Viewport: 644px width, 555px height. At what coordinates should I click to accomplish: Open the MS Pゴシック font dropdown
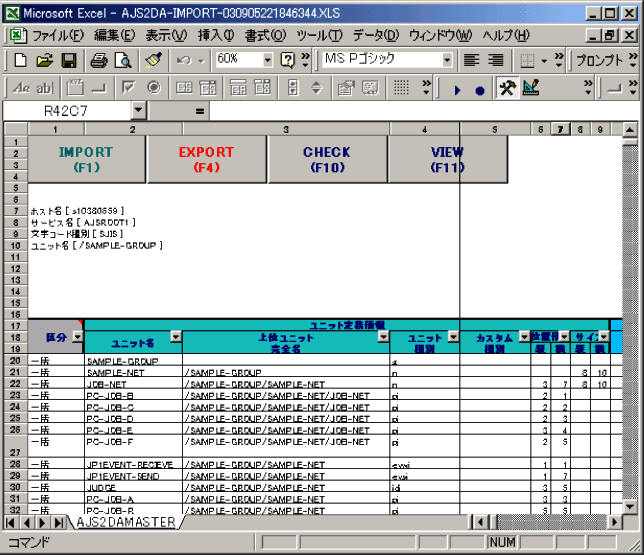447,61
